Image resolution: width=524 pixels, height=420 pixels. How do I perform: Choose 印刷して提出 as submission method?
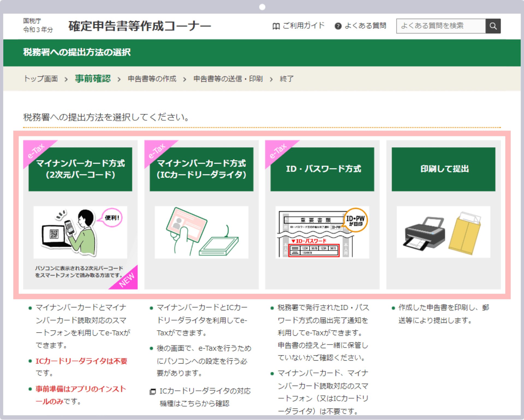coord(443,169)
